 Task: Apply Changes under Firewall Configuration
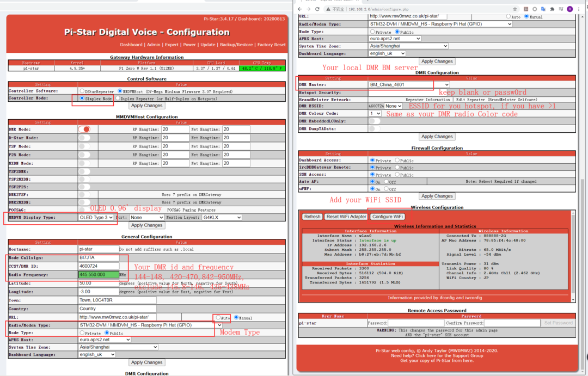pos(437,196)
